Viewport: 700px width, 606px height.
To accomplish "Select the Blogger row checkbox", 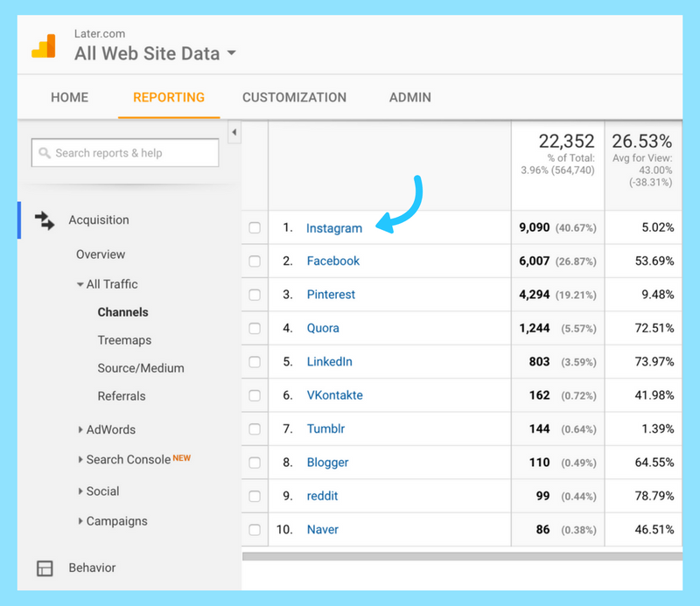I will tap(255, 463).
